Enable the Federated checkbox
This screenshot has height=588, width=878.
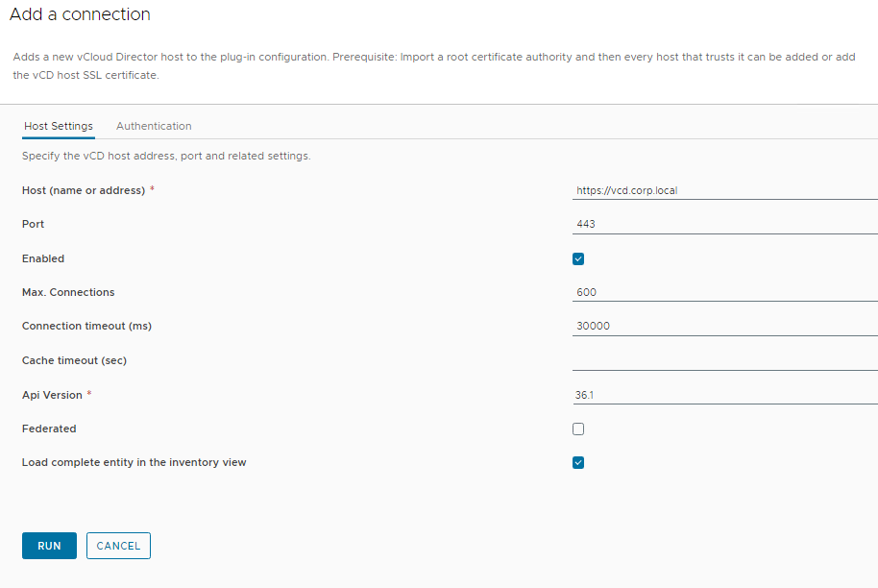coord(578,429)
